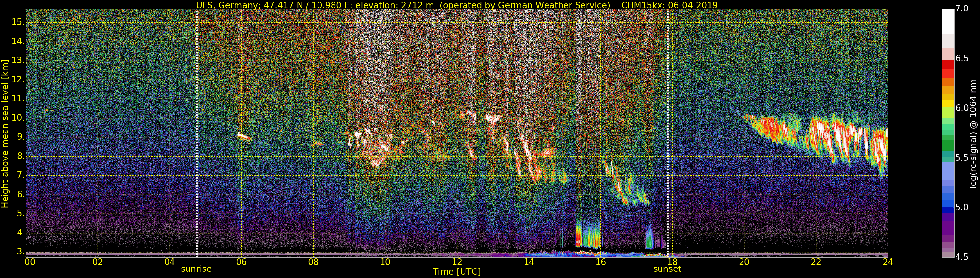The image size is (980, 278).
Task: Click colorbar value label '6.0'
Action: [962, 108]
